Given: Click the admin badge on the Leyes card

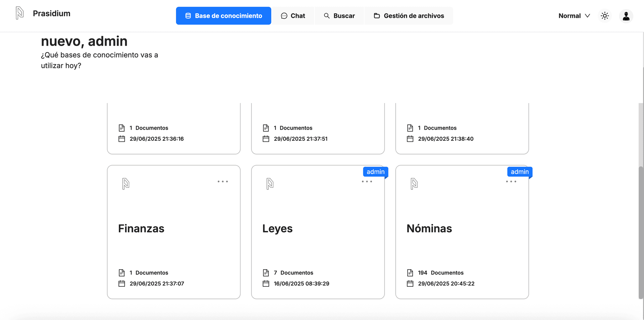Looking at the screenshot, I should 375,172.
